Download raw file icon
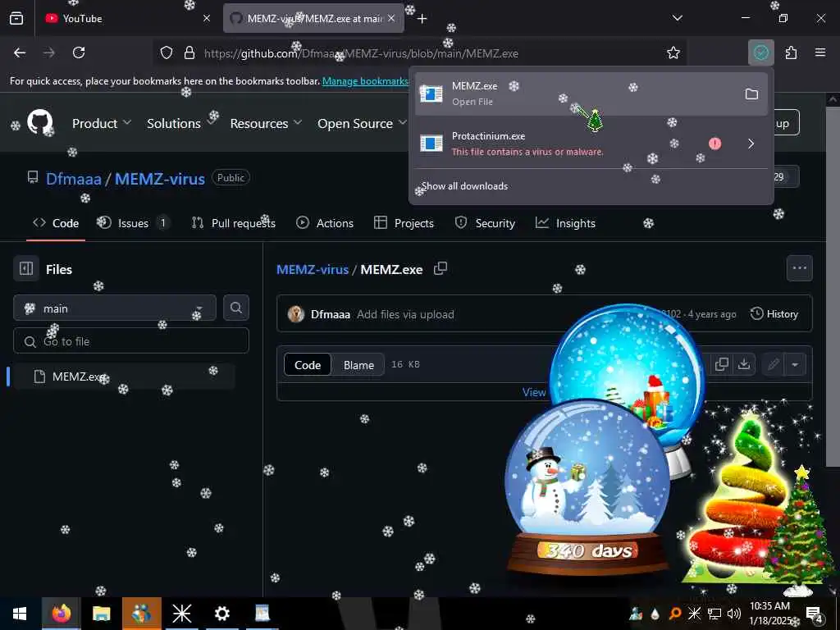The width and height of the screenshot is (840, 630). [x=743, y=364]
